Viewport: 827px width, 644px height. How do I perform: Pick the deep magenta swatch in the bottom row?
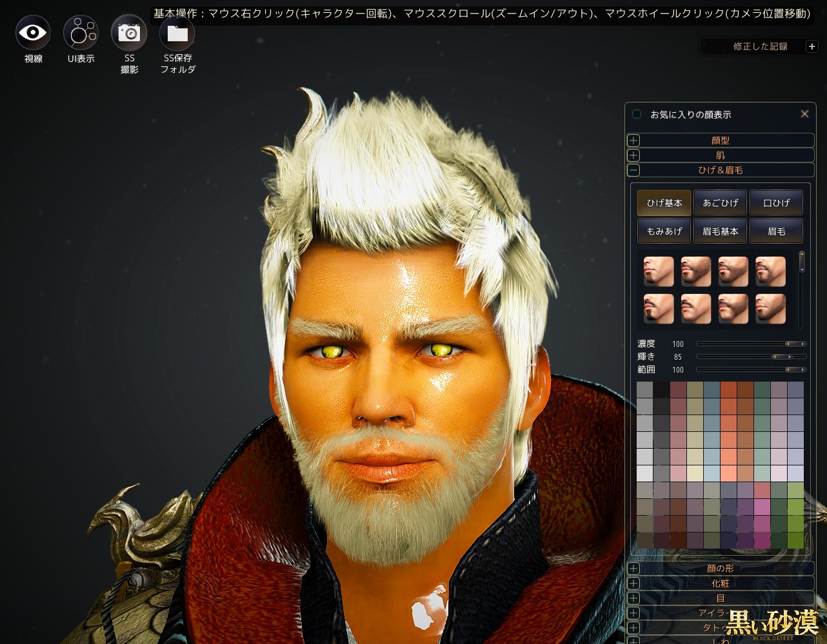(762, 540)
